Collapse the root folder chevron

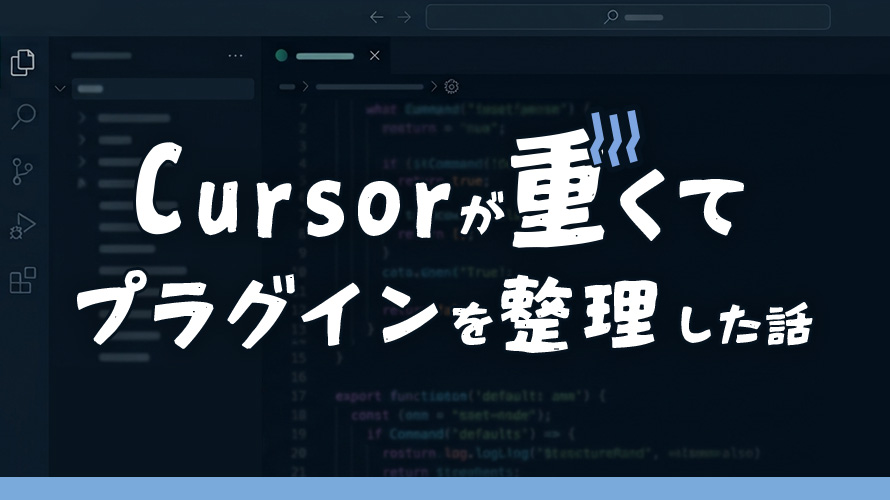[x=60, y=89]
